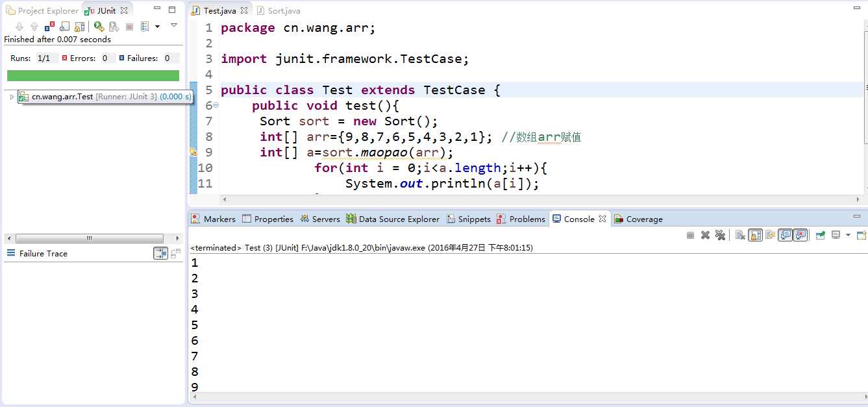Click Open Console icon

[862, 235]
